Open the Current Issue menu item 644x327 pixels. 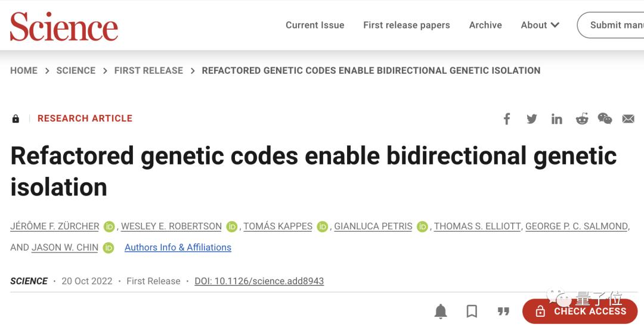(315, 25)
